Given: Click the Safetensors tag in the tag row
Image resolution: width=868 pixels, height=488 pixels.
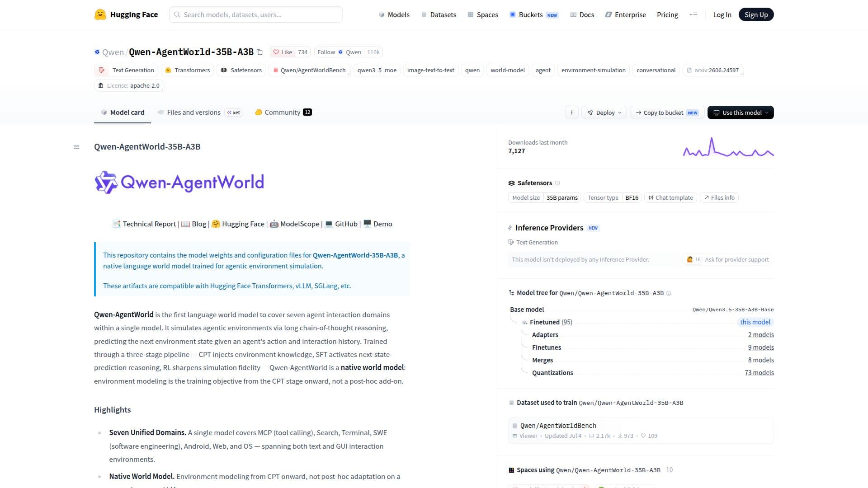Looking at the screenshot, I should (241, 70).
